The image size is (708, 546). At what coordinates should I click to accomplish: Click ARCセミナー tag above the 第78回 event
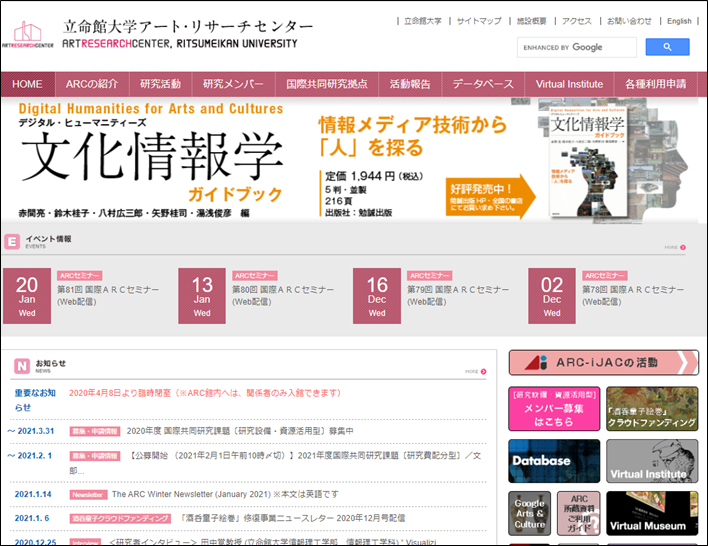[605, 275]
